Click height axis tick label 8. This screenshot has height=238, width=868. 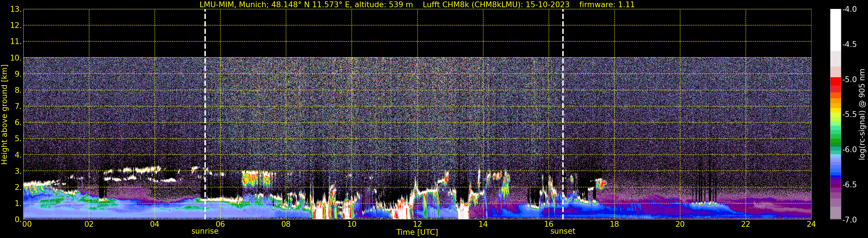[x=18, y=90]
